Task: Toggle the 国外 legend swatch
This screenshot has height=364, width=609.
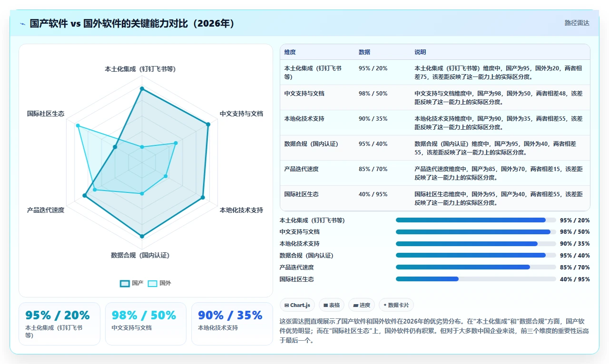Action: click(152, 283)
